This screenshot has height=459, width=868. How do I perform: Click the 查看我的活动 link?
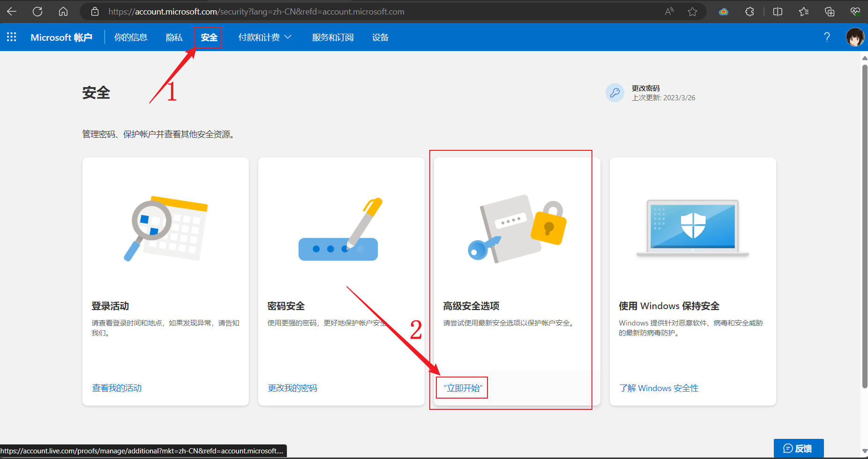117,388
